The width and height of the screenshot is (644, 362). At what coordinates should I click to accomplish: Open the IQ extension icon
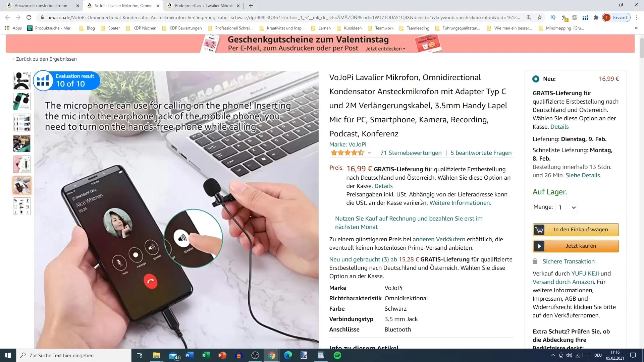click(x=553, y=17)
